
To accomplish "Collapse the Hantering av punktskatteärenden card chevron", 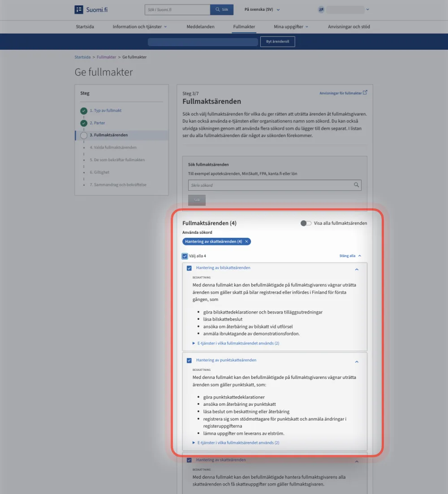I will 357,362.
